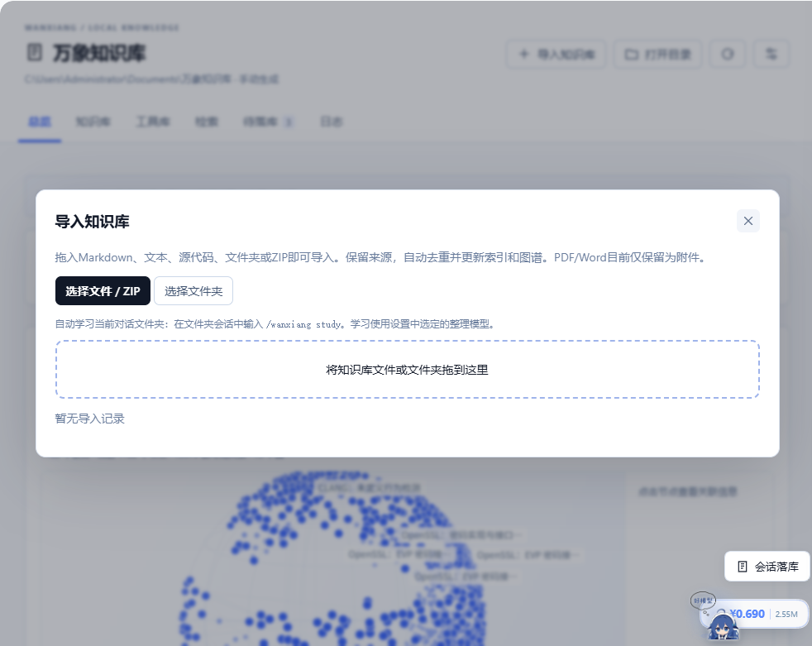
Task: Click the refresh icon in header
Action: pos(728,54)
